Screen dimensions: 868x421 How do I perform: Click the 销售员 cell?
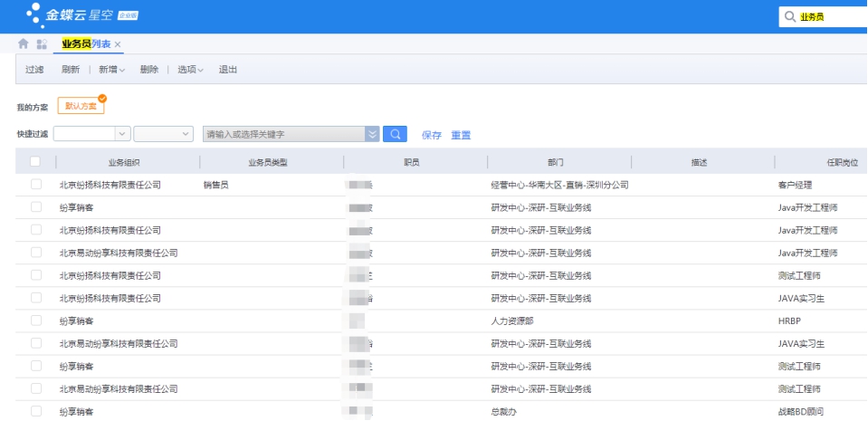[x=216, y=185]
